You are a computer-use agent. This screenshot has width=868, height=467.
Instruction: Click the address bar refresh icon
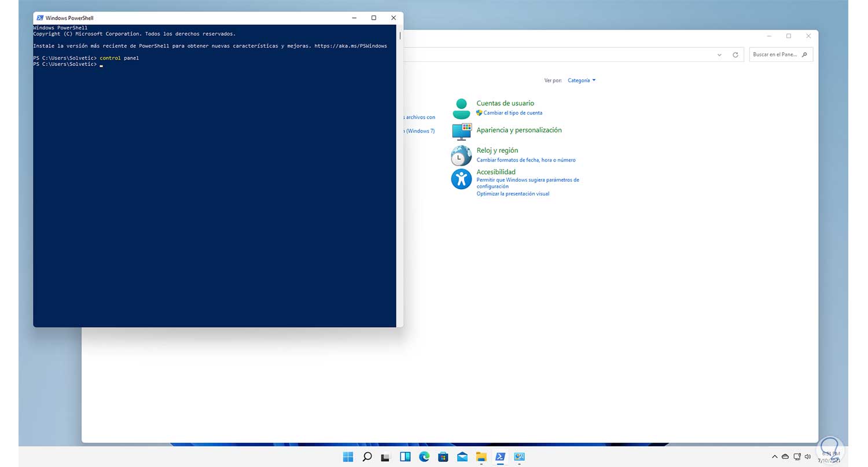tap(735, 55)
